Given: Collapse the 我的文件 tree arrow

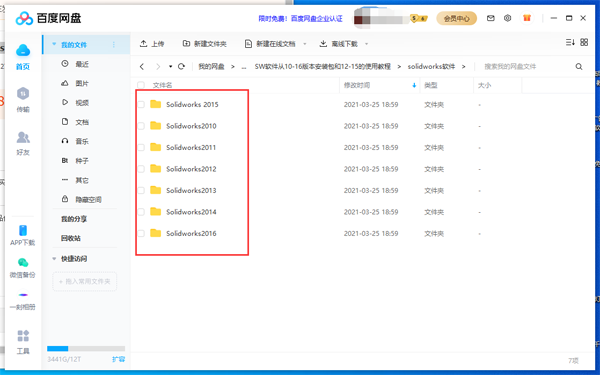Looking at the screenshot, I should coord(54,44).
